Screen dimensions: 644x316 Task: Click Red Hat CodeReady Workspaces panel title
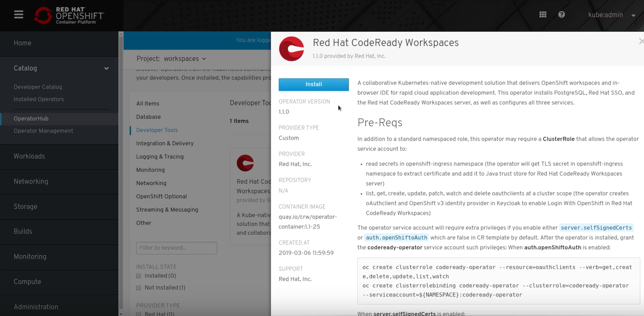coord(386,43)
